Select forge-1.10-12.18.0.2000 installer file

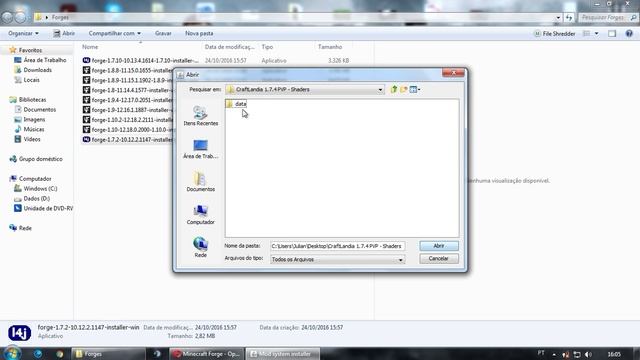point(128,129)
